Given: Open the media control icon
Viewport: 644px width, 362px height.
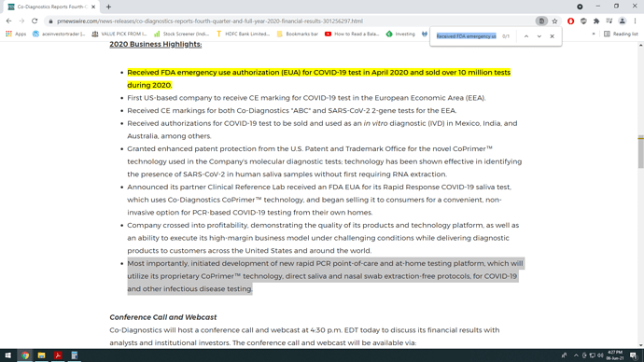Looking at the screenshot, I should 609,21.
